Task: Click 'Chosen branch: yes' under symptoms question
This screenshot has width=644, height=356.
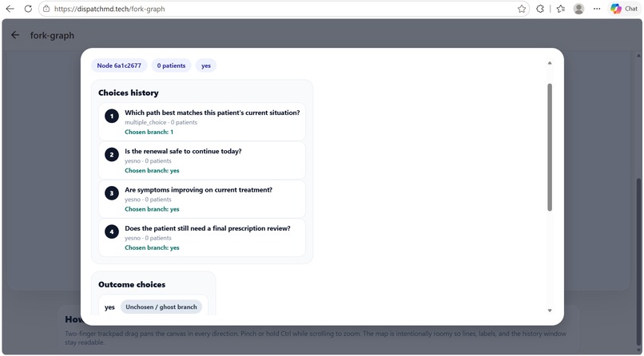Action: 152,209
